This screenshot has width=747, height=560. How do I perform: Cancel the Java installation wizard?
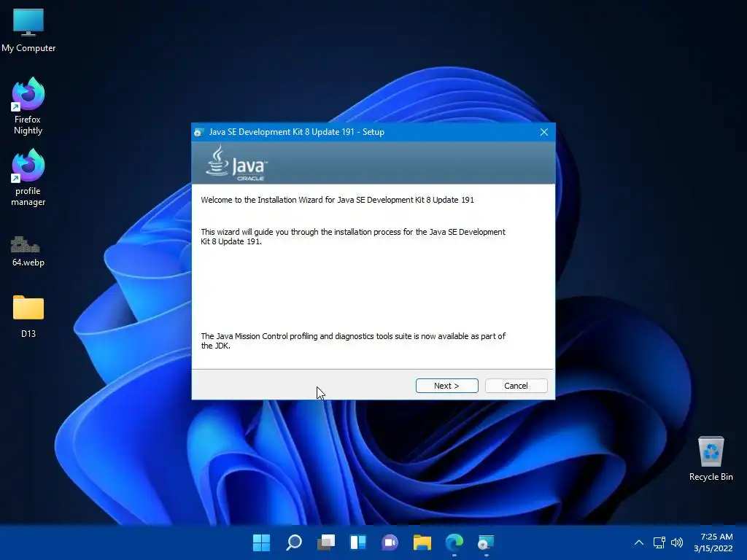click(x=516, y=386)
